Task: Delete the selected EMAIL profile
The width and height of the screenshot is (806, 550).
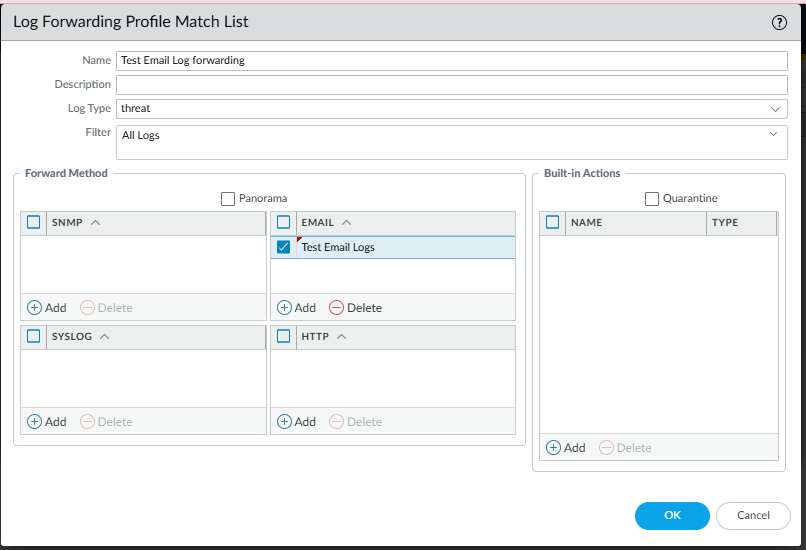Action: [x=356, y=308]
